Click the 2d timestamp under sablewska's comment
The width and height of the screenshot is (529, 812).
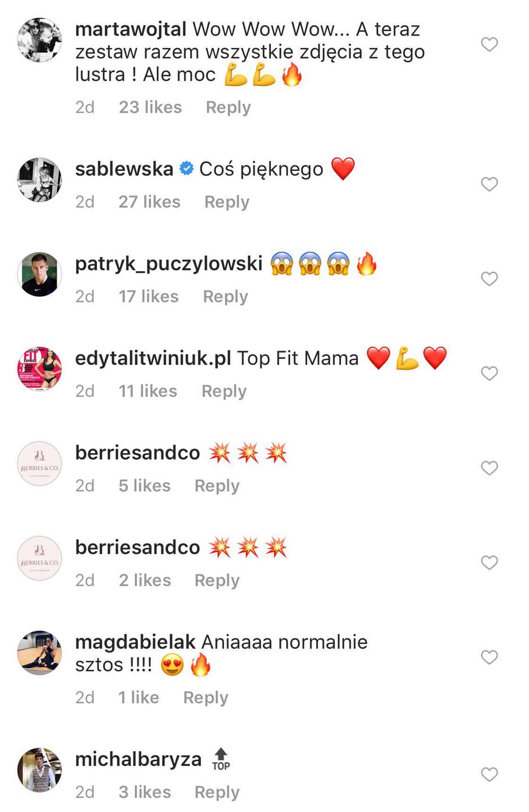[85, 201]
